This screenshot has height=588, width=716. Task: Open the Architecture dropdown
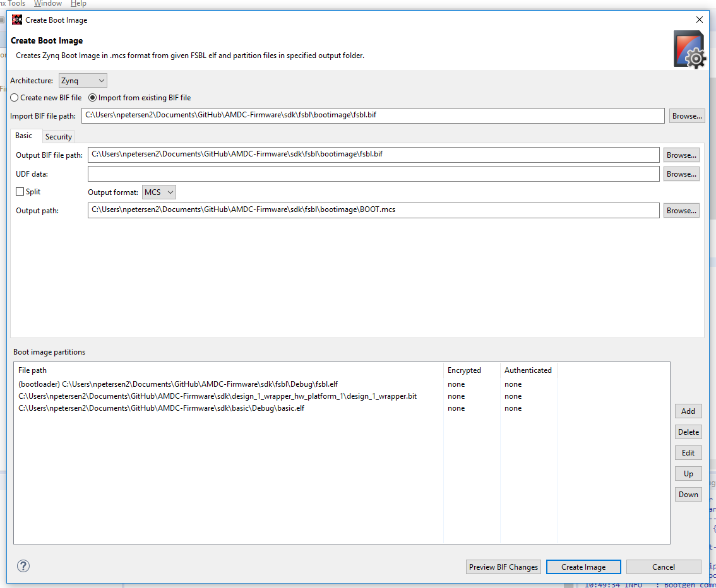[x=83, y=81]
